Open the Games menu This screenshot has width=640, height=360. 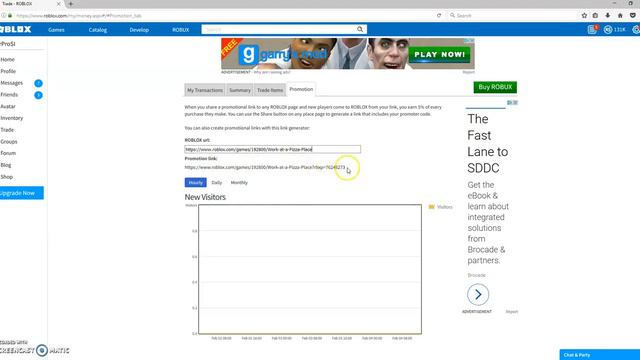tap(56, 30)
